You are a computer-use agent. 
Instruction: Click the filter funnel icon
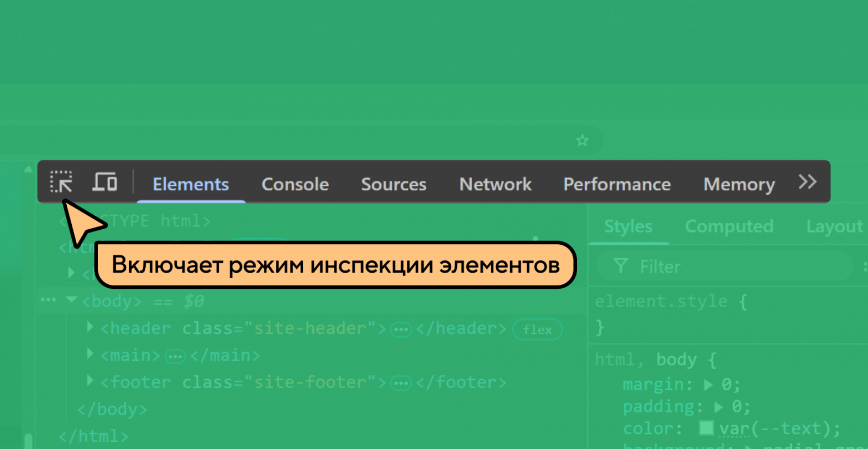(621, 265)
